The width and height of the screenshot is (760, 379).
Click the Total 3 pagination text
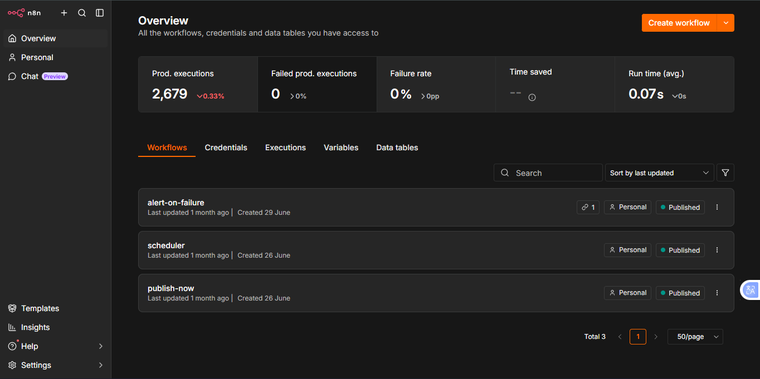point(595,336)
